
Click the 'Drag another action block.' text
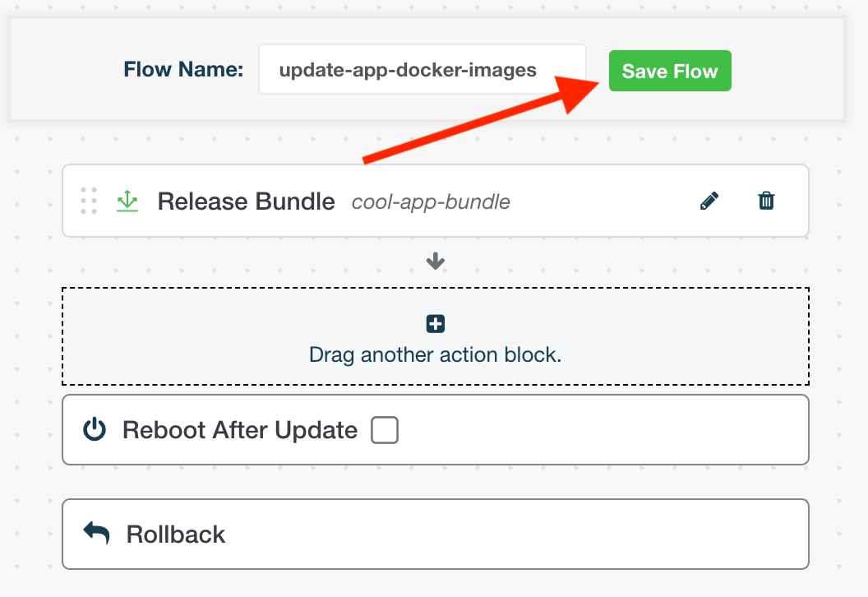(436, 355)
